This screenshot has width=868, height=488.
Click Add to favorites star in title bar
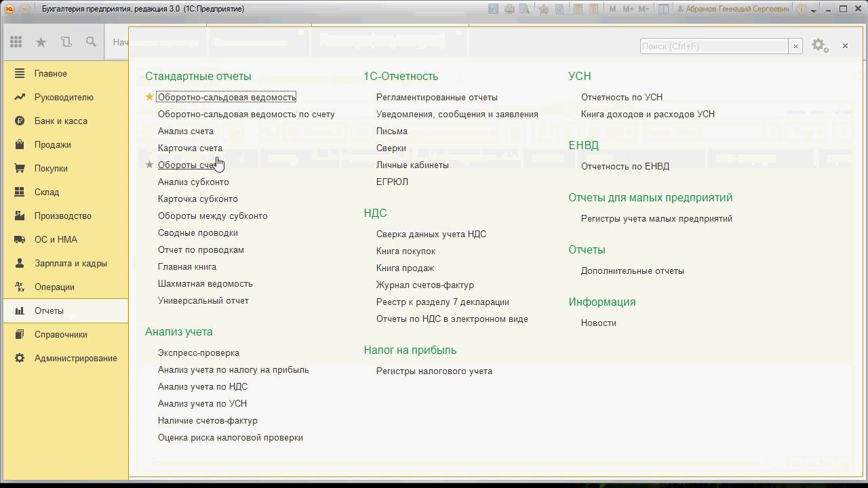544,9
